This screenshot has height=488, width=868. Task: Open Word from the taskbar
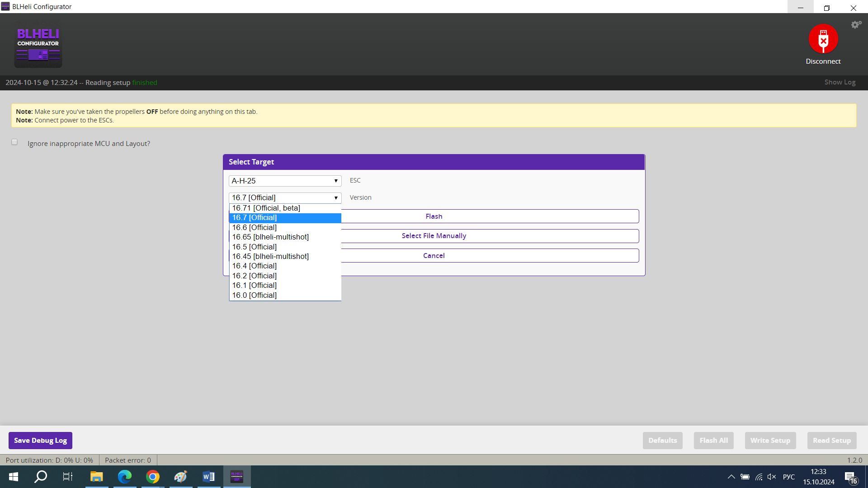(208, 477)
